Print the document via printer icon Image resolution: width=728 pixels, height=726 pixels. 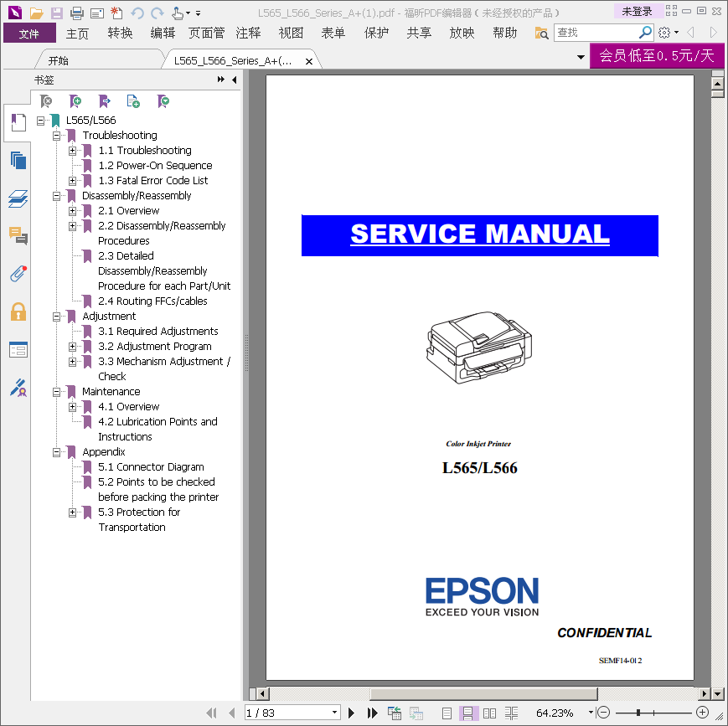[x=76, y=13]
